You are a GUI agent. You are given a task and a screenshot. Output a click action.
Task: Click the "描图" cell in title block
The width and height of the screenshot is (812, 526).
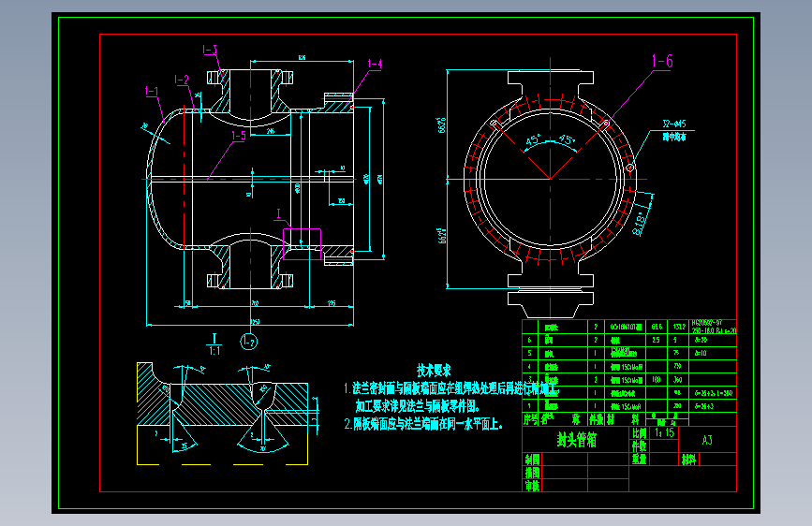532,473
